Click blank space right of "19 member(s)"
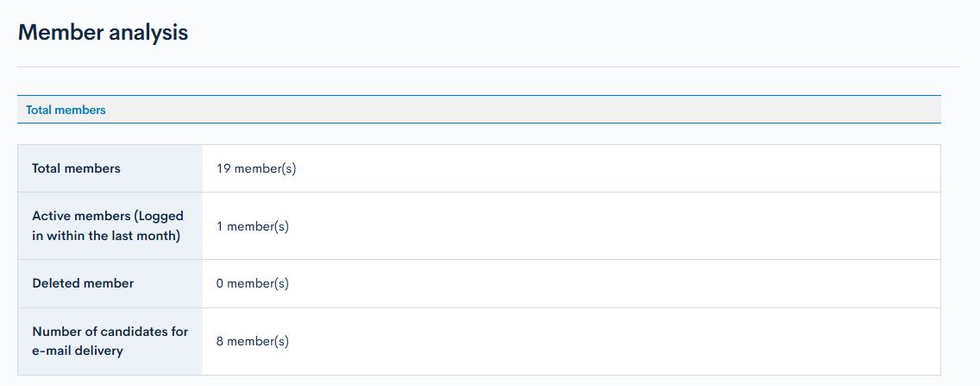Image resolution: width=980 pixels, height=386 pixels. pyautogui.click(x=604, y=168)
